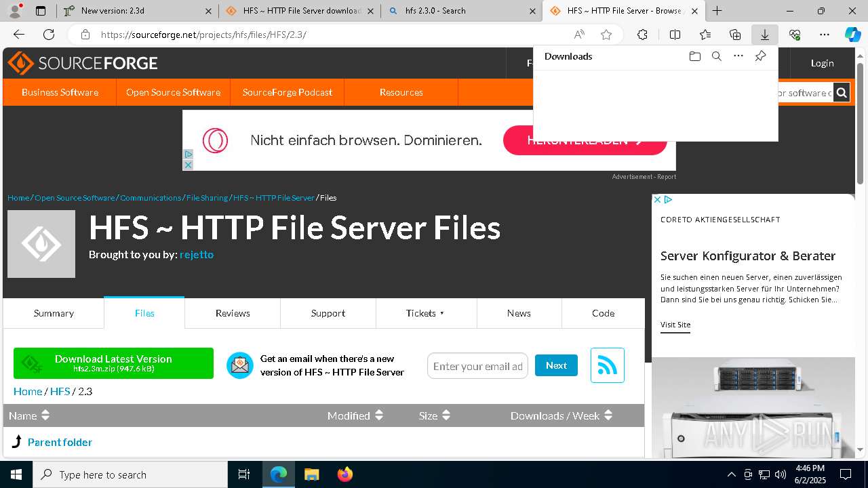
Task: Open the Favorites list icon
Action: pyautogui.click(x=705, y=35)
